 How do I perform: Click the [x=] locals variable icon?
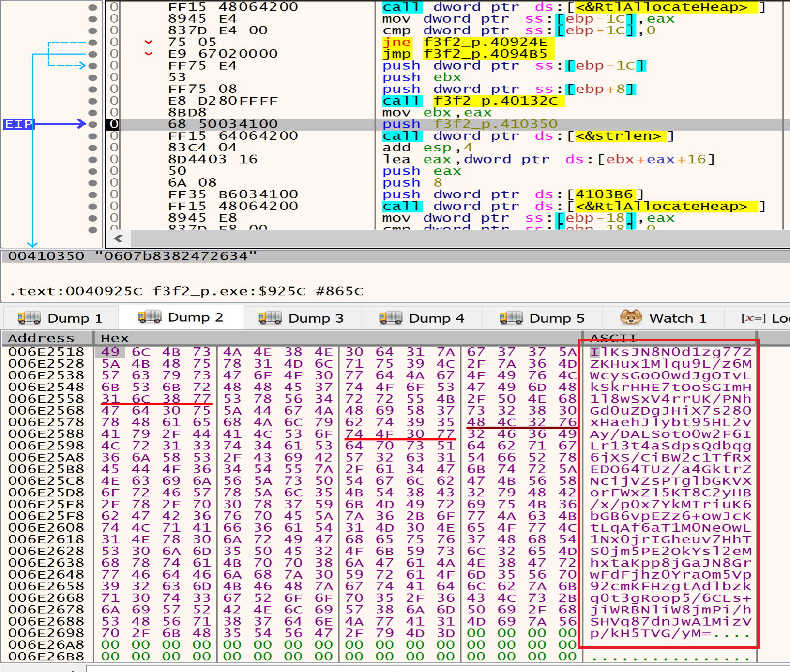pyautogui.click(x=753, y=318)
